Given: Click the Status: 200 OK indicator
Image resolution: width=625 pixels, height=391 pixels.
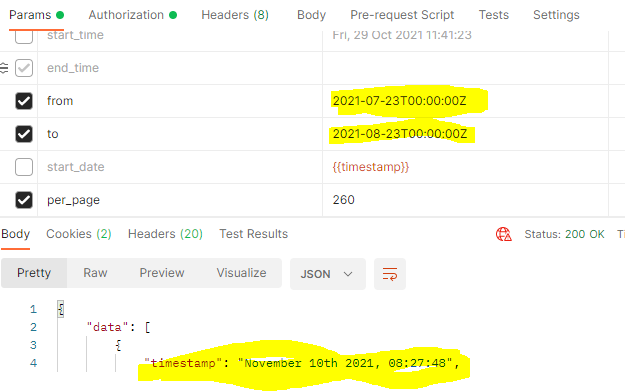Looking at the screenshot, I should (x=564, y=234).
